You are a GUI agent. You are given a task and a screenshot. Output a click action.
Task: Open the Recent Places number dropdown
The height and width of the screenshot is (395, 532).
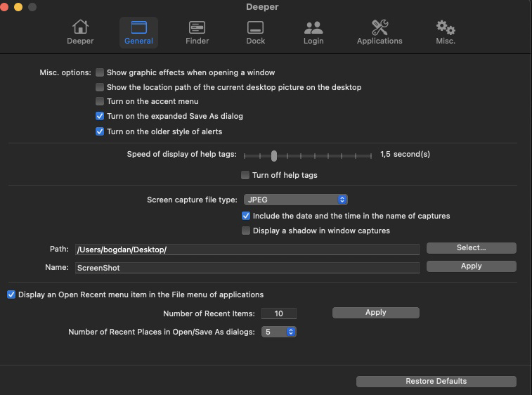[x=278, y=332]
